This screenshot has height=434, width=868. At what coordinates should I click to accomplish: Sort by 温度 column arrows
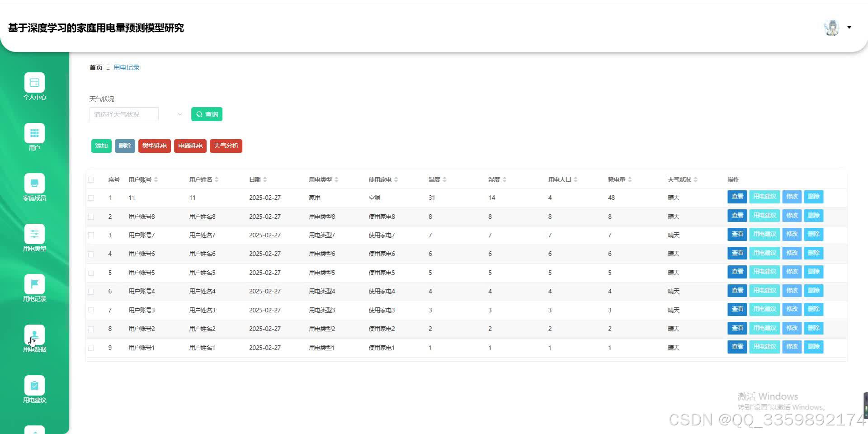click(x=444, y=179)
